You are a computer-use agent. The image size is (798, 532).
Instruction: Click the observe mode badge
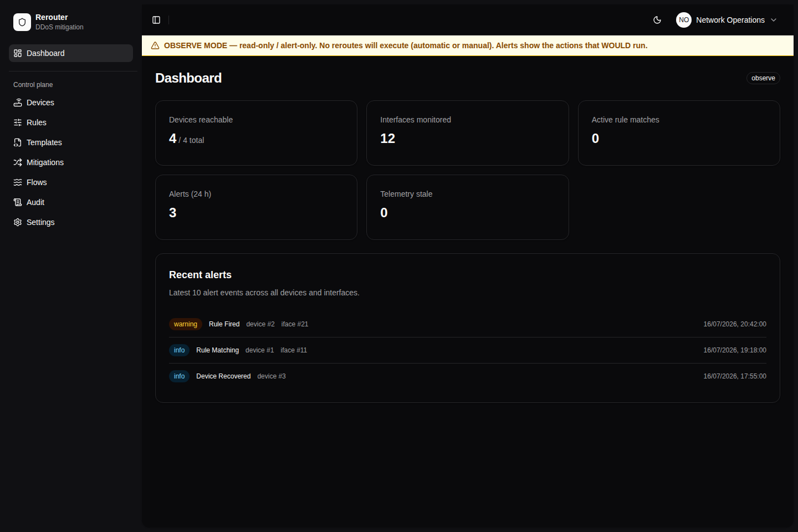point(763,78)
